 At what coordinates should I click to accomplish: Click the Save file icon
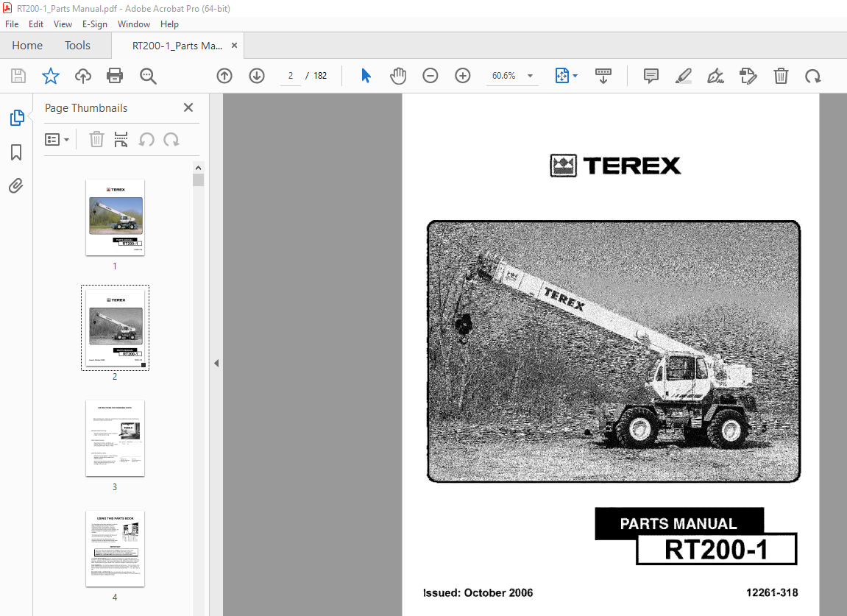click(x=18, y=76)
